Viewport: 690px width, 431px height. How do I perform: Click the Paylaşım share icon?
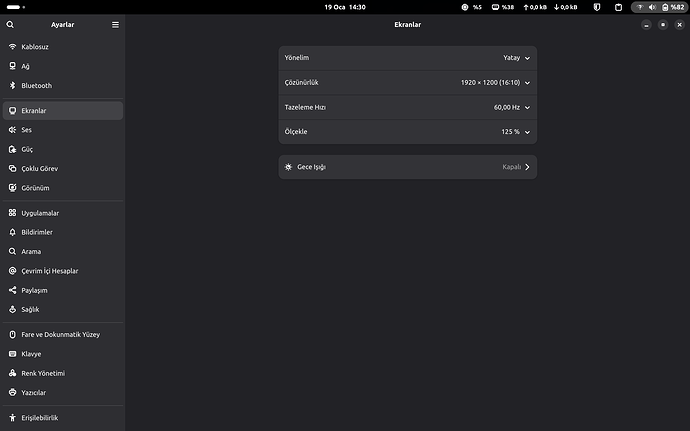tap(12, 290)
